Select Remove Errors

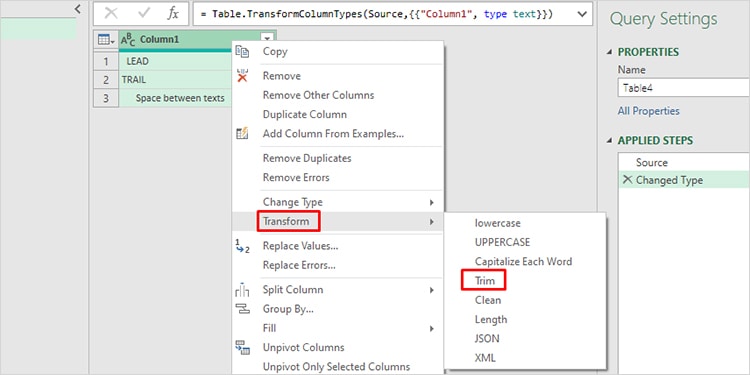pos(296,177)
